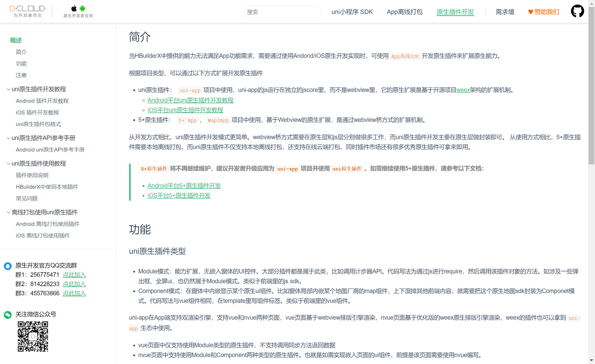Join QQ group 256775471 via 点此加入

coord(74,275)
